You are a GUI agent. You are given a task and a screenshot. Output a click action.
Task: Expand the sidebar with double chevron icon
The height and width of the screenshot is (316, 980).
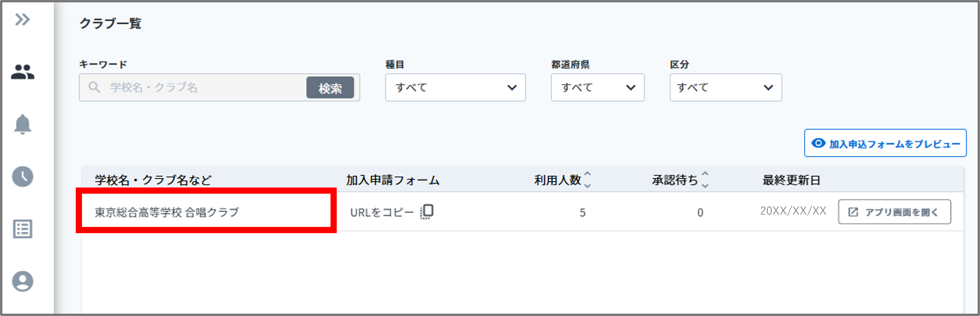click(x=22, y=20)
